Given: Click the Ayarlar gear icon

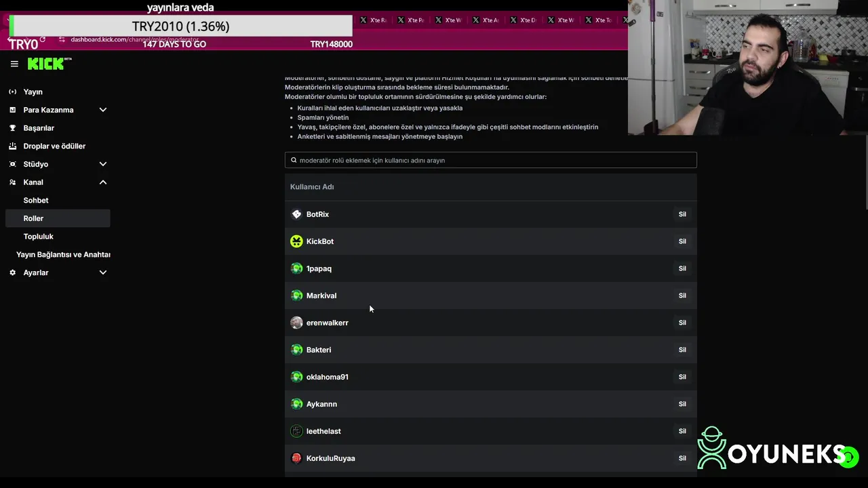Looking at the screenshot, I should (x=13, y=272).
